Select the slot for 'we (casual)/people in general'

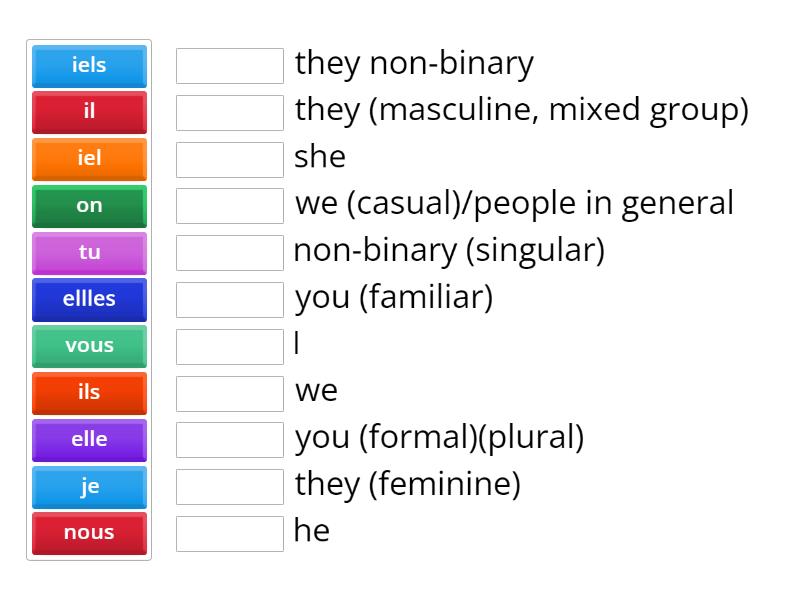coord(230,206)
